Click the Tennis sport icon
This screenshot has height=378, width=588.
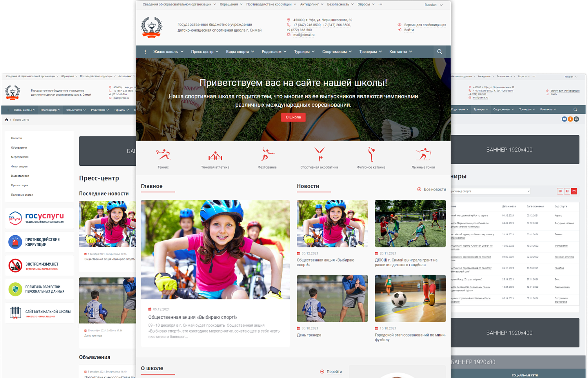coord(163,154)
